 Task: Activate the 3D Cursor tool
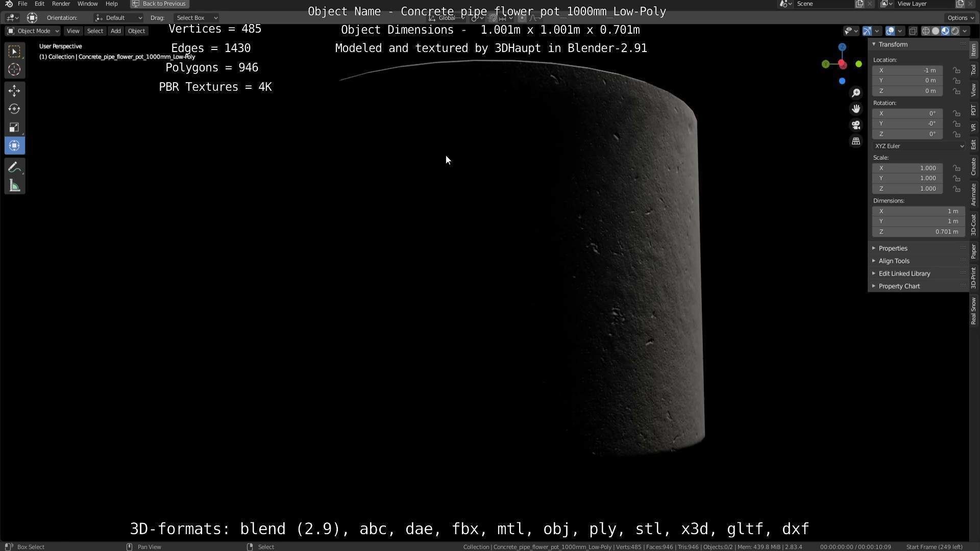tap(14, 69)
